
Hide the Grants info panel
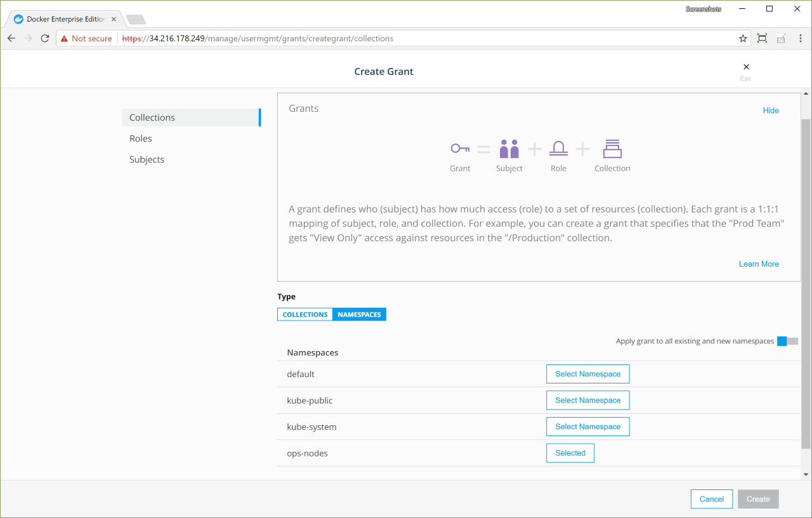(771, 110)
